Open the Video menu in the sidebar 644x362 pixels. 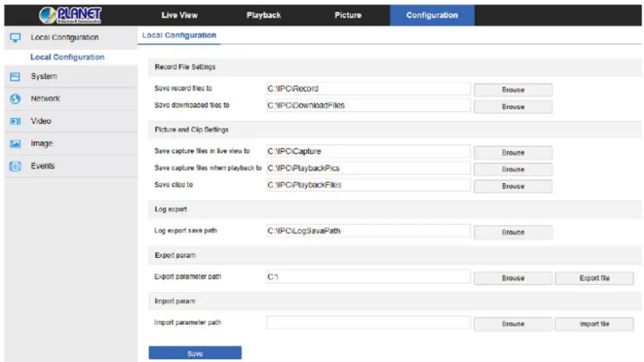pyautogui.click(x=71, y=121)
